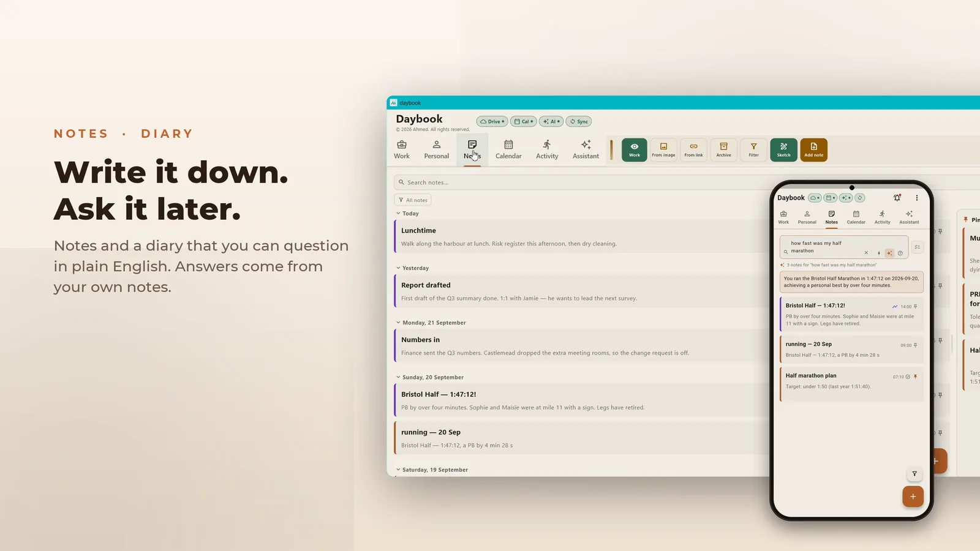Open From link tool in desktop toolbar
Screen dimensions: 980x551
tap(693, 150)
